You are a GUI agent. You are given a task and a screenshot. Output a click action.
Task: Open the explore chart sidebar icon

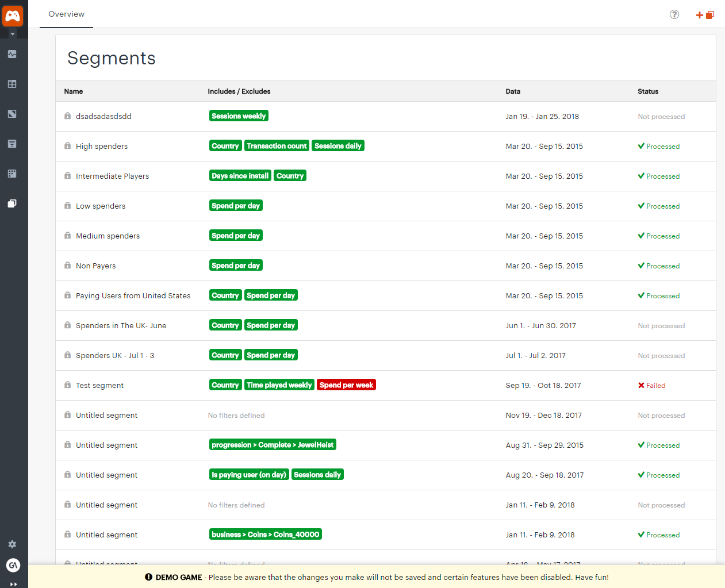[x=12, y=114]
